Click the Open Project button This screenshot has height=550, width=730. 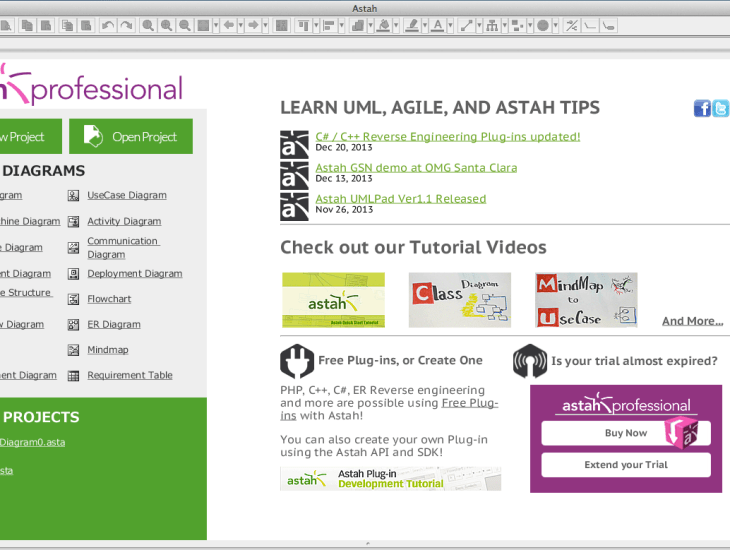click(x=130, y=137)
